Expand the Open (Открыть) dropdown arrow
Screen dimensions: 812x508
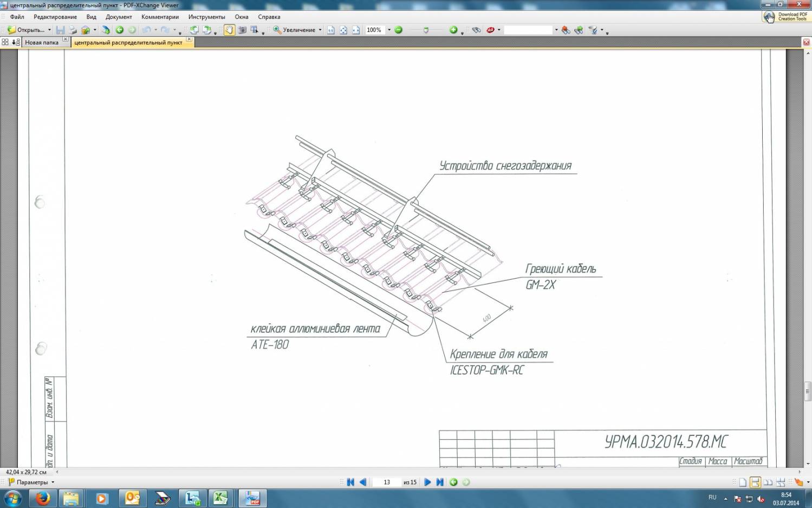pyautogui.click(x=49, y=30)
